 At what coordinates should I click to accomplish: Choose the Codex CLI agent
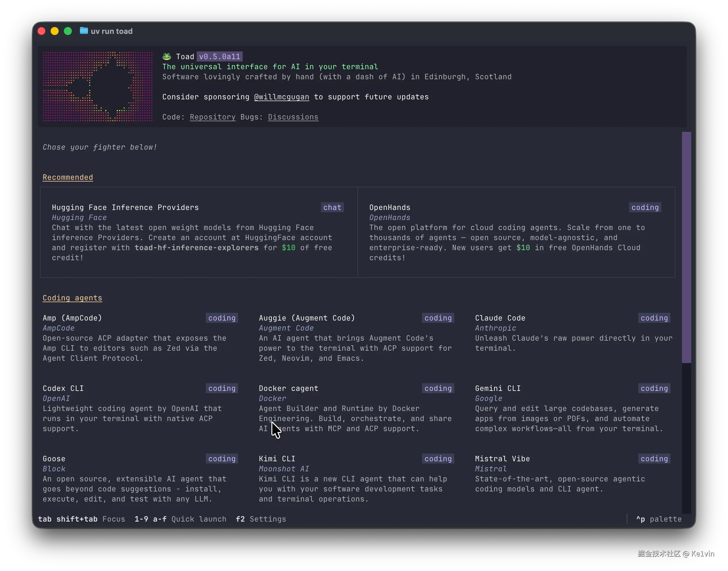coord(63,388)
